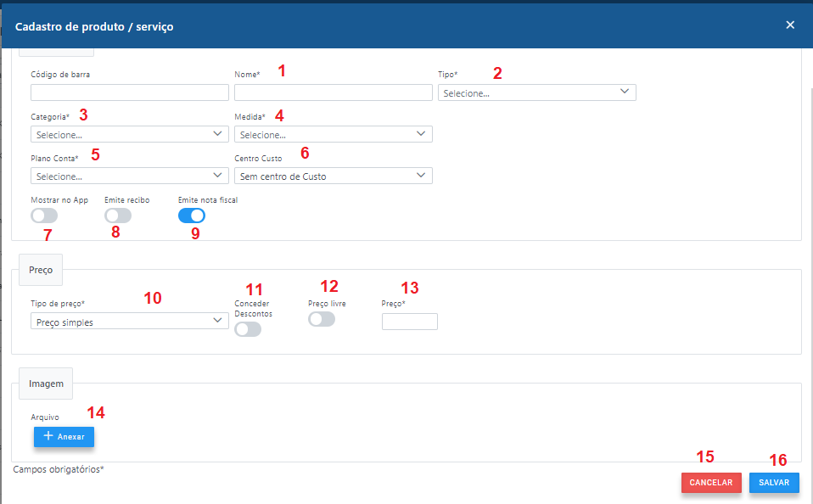The width and height of the screenshot is (813, 504).
Task: Click the Centro Custo chevron arrow
Action: click(421, 176)
